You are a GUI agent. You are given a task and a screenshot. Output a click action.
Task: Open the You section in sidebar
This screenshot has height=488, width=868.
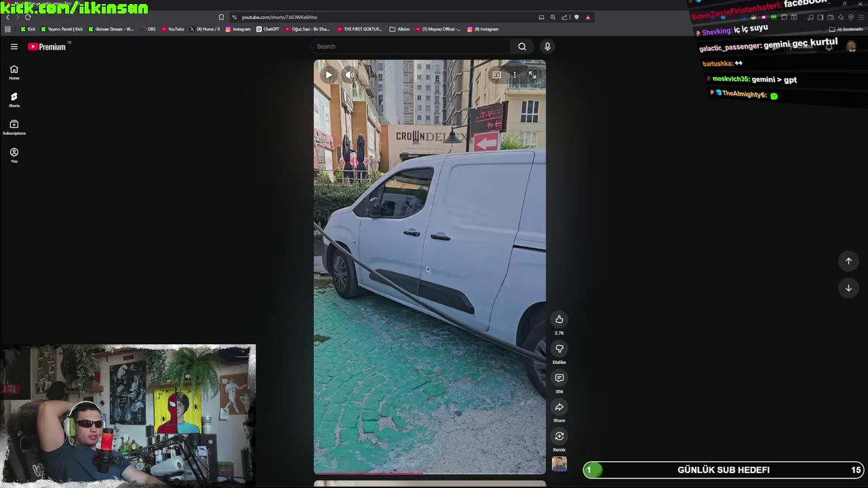(14, 155)
